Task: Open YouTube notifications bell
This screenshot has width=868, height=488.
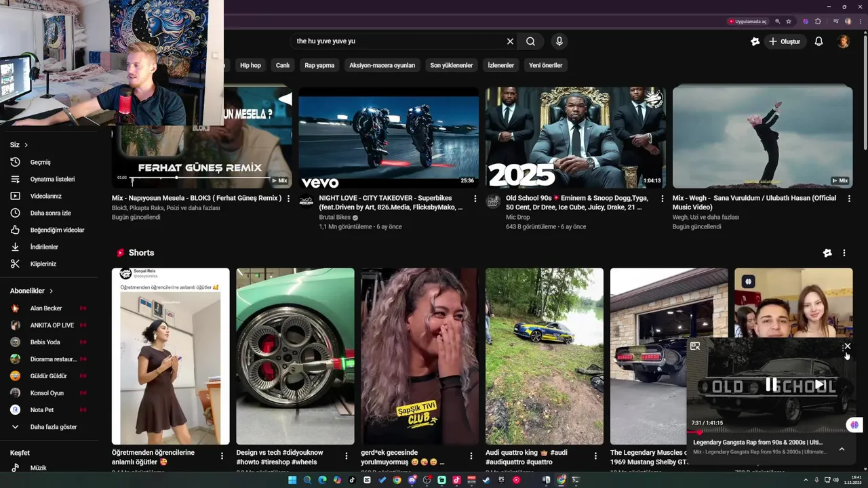Action: [818, 41]
